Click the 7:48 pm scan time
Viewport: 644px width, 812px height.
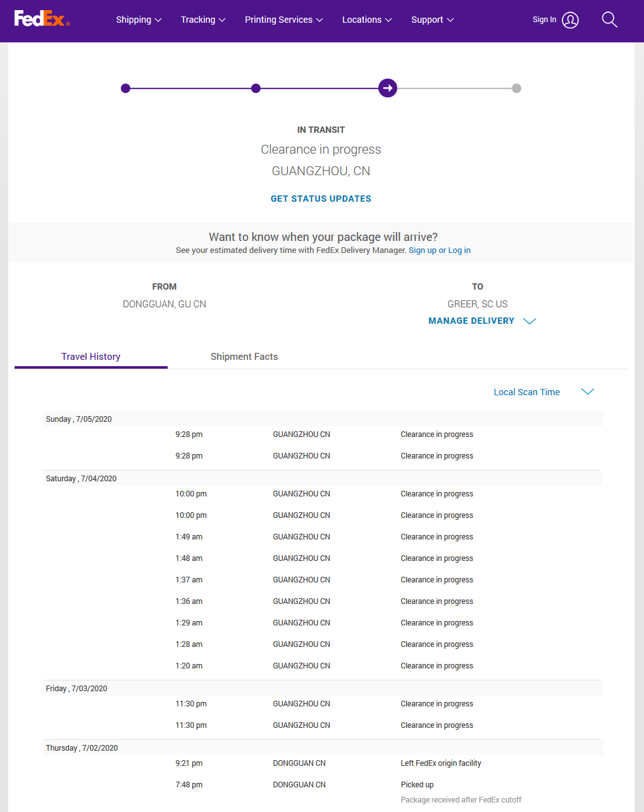189,785
